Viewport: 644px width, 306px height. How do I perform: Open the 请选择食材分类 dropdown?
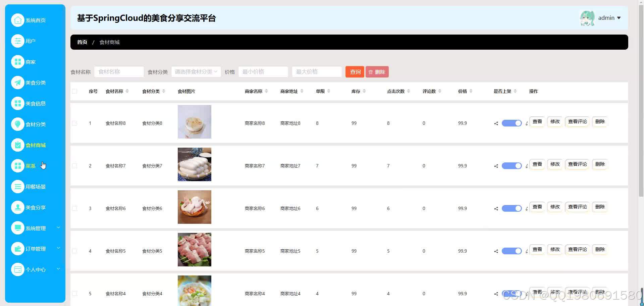(x=196, y=71)
